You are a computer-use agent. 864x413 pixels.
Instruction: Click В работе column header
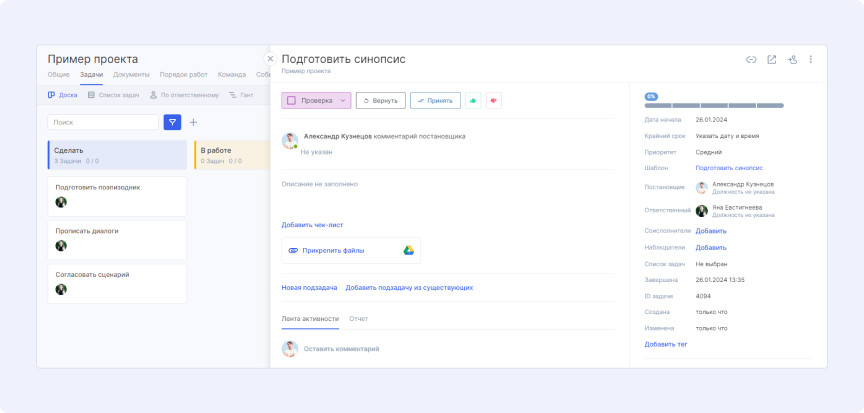pos(233,155)
